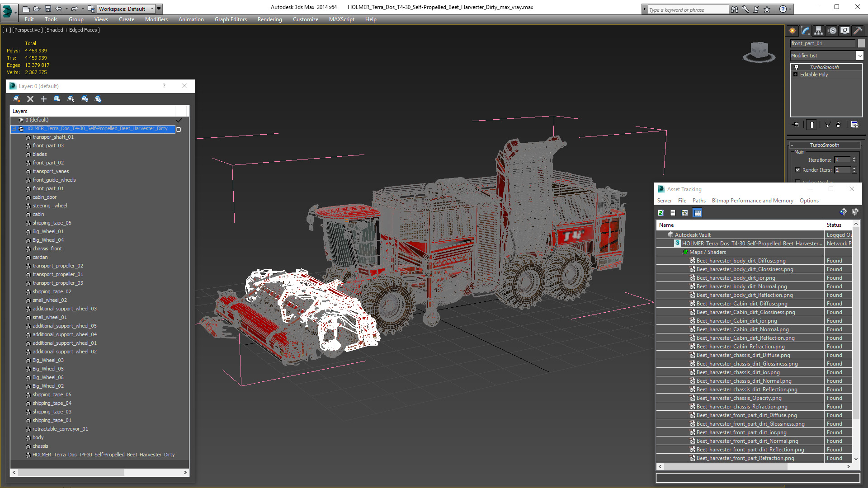Click Refresh icon in Asset Tracking toolbar

click(660, 213)
